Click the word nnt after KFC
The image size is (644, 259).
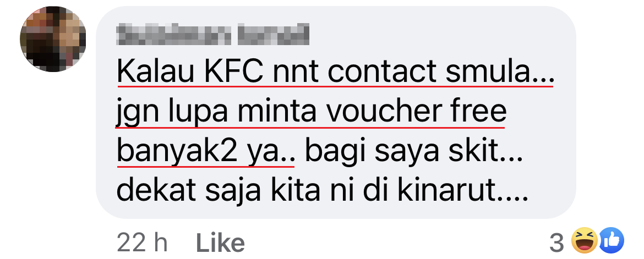(295, 71)
